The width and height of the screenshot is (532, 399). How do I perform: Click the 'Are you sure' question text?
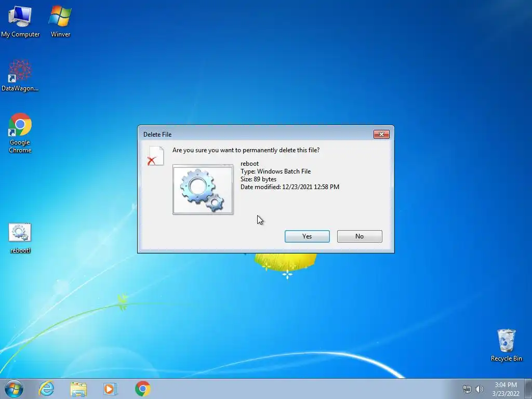tap(246, 150)
